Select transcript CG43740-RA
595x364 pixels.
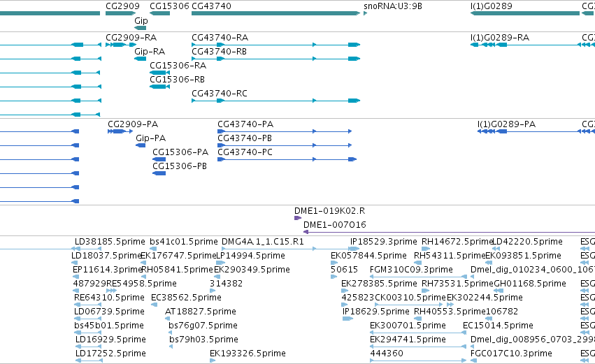tap(220, 38)
